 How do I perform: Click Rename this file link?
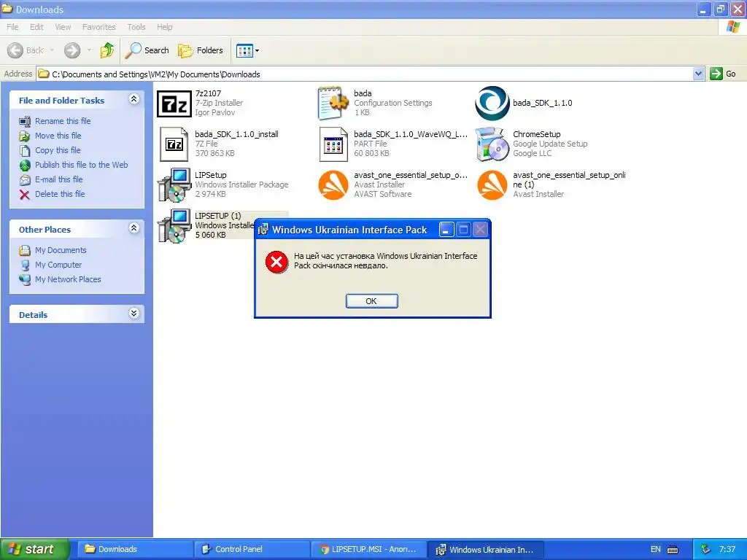63,121
